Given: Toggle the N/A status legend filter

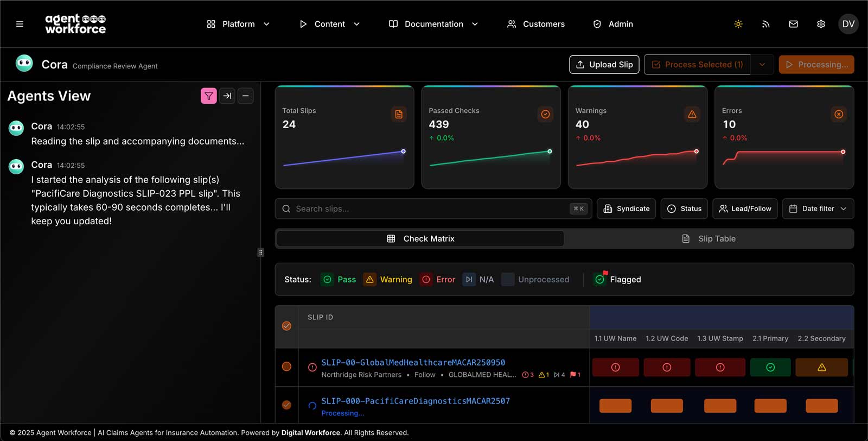Looking at the screenshot, I should click(478, 280).
